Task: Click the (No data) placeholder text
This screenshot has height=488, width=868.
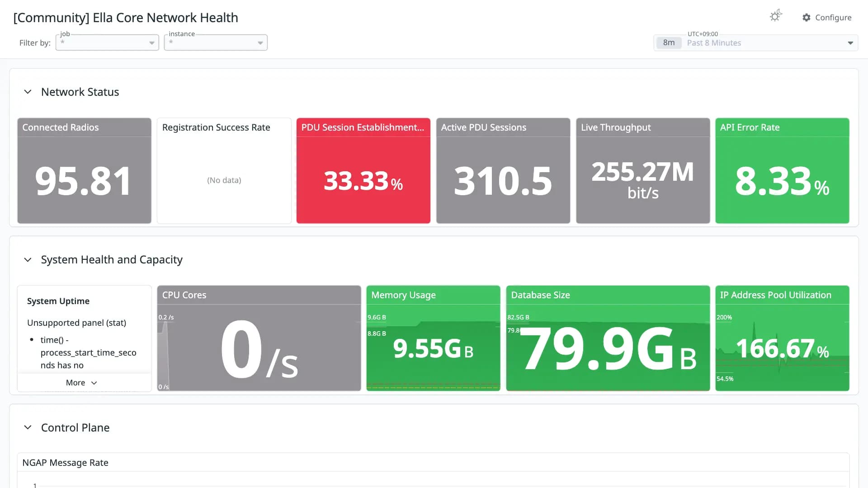Action: [224, 180]
